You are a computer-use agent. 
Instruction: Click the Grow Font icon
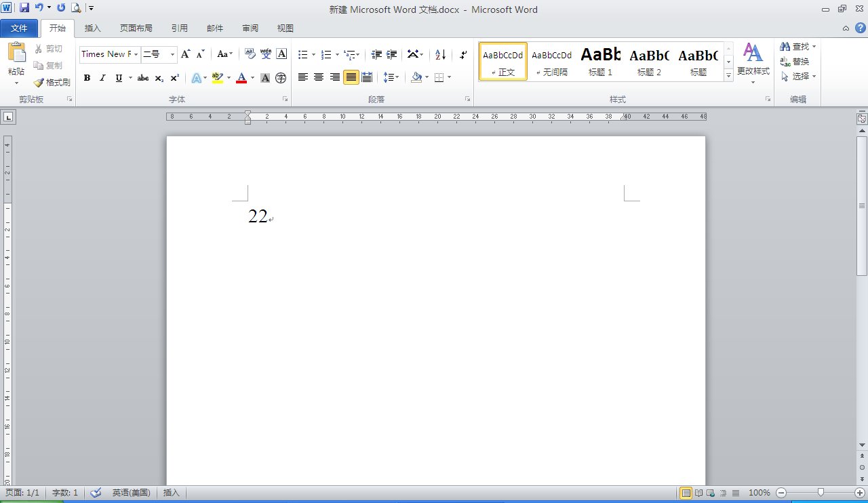(186, 54)
